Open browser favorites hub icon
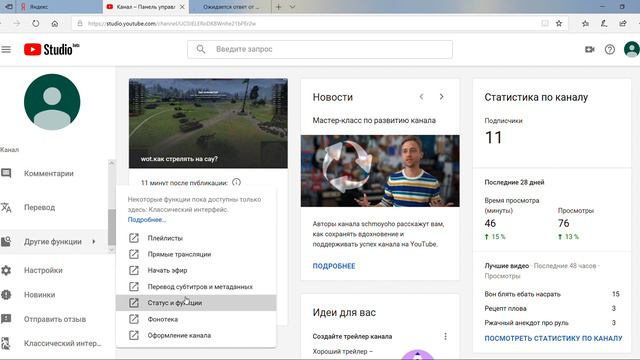The width and height of the screenshot is (640, 360). pos(585,24)
